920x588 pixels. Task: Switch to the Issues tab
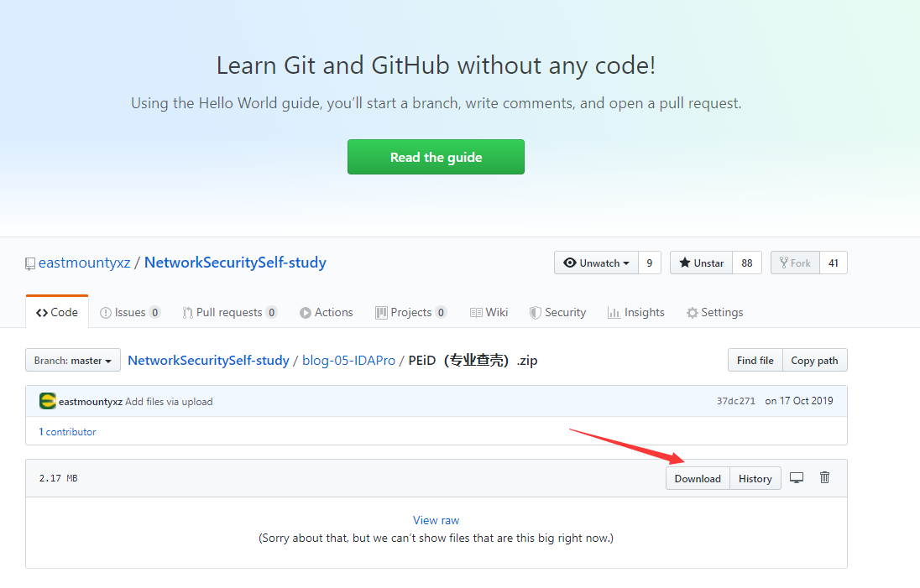pos(129,313)
